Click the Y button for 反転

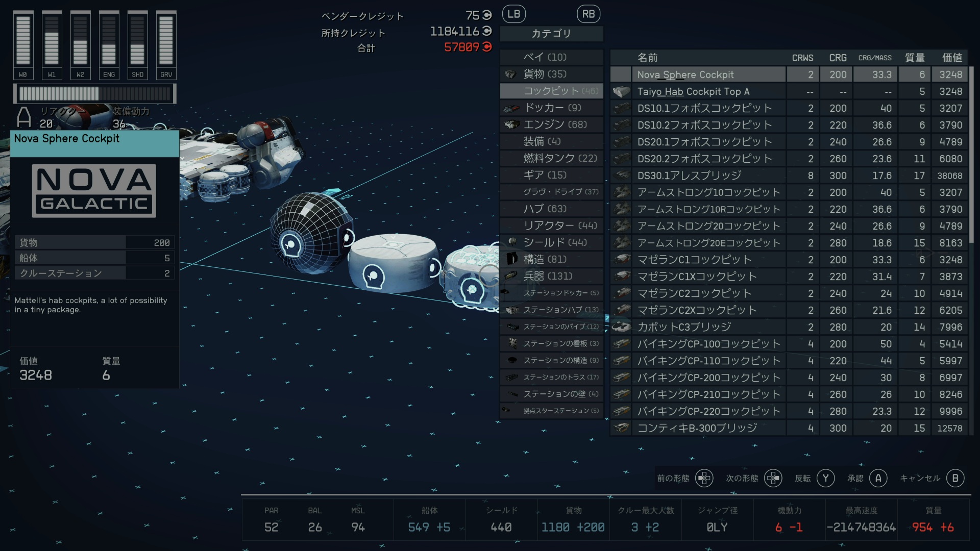tap(825, 478)
